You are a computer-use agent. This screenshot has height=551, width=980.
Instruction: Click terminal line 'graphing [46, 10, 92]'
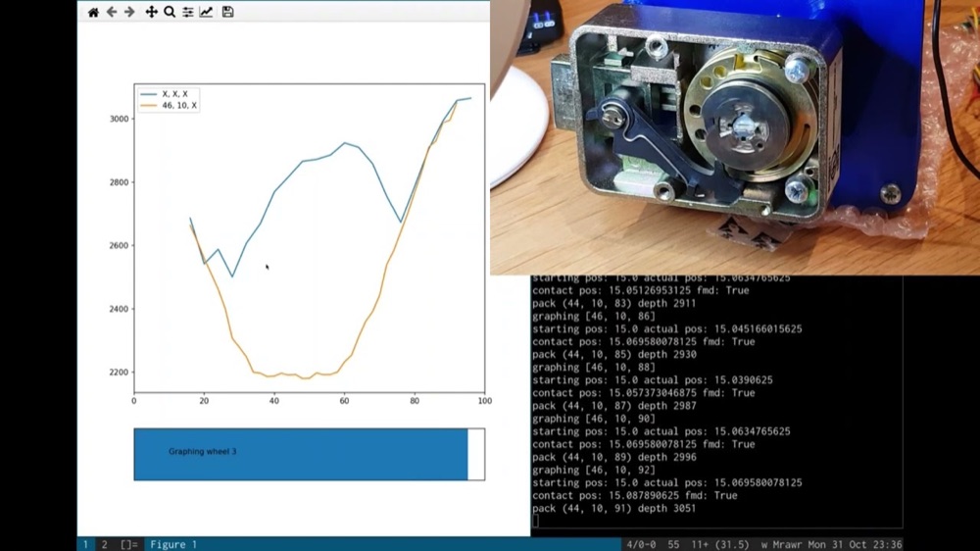click(x=594, y=470)
